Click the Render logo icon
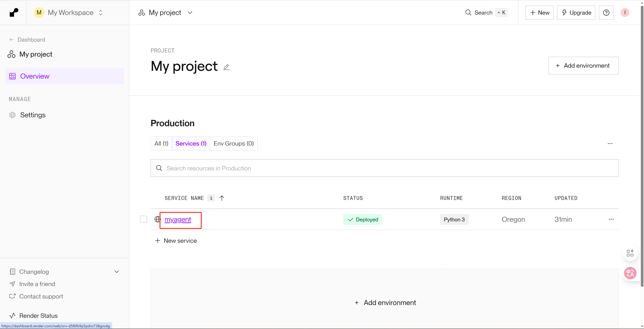Viewport: 644px width, 329px height. (x=14, y=13)
